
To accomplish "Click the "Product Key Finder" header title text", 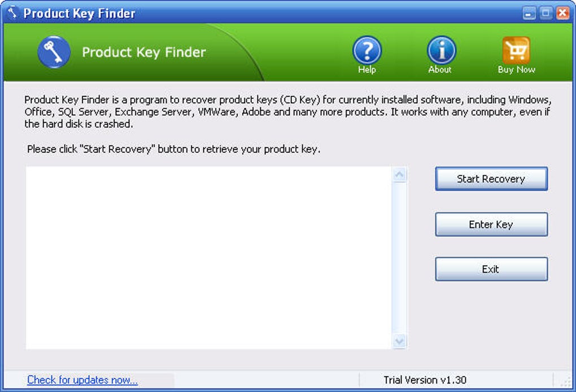I will (x=143, y=52).
